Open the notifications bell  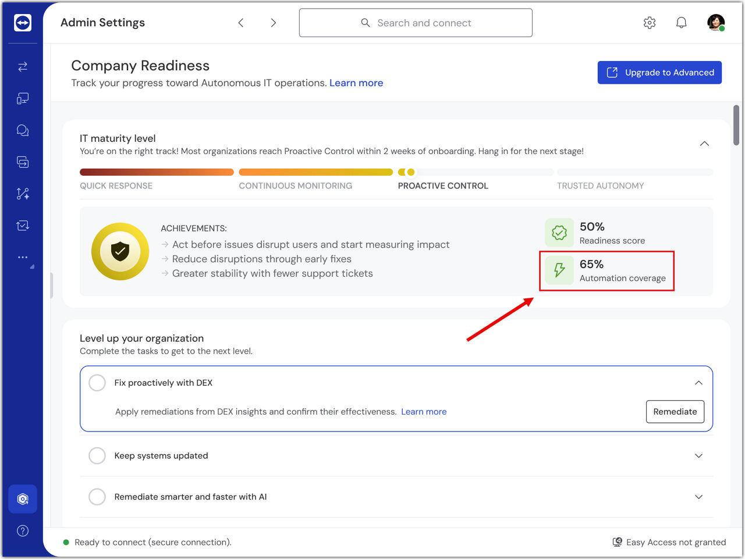coord(681,23)
